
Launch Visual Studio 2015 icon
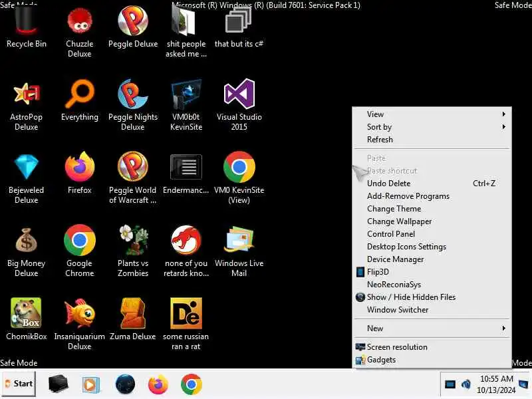(x=239, y=104)
